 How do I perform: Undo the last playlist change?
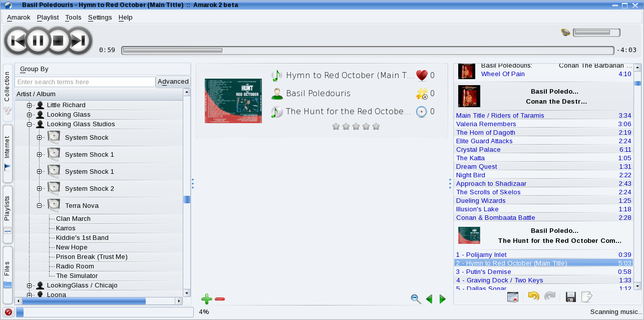point(533,297)
